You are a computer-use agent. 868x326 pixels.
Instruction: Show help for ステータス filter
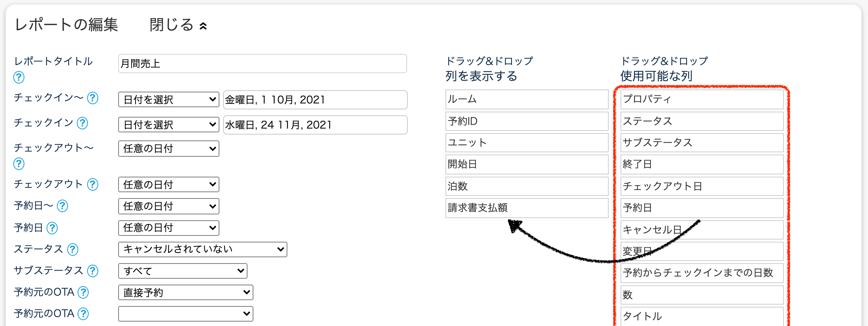tap(73, 249)
